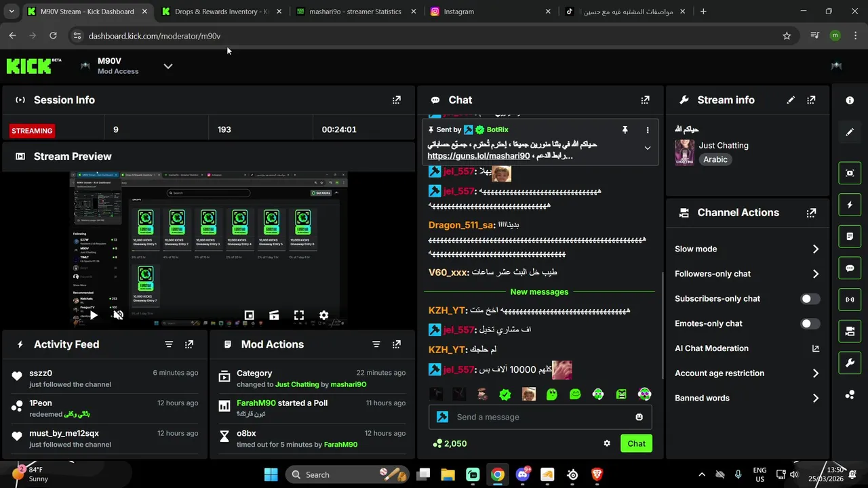868x488 pixels.
Task: Open Banned words settings
Action: [x=747, y=398]
